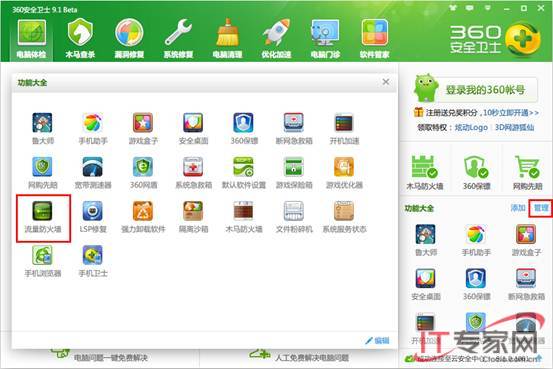Image resolution: width=553 pixels, height=369 pixels.
Task: Launch 断网急救箱 in 功能大全 dialog
Action: tap(294, 128)
